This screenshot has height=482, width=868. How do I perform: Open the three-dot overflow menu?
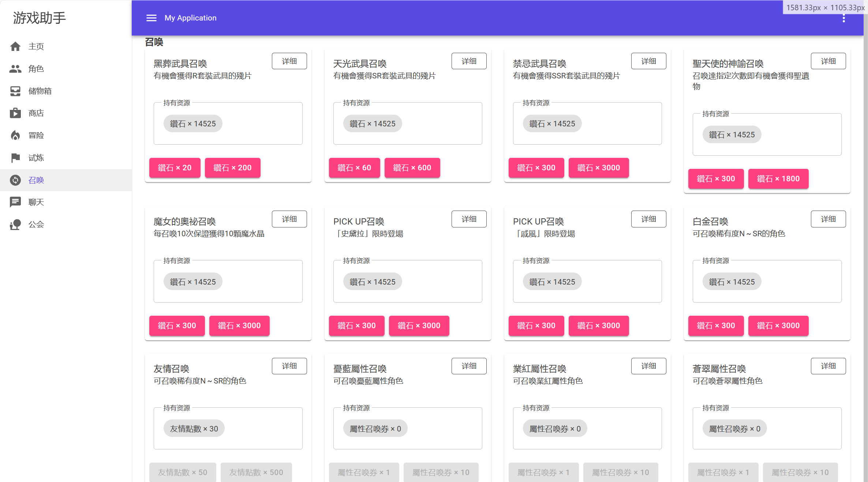843,18
